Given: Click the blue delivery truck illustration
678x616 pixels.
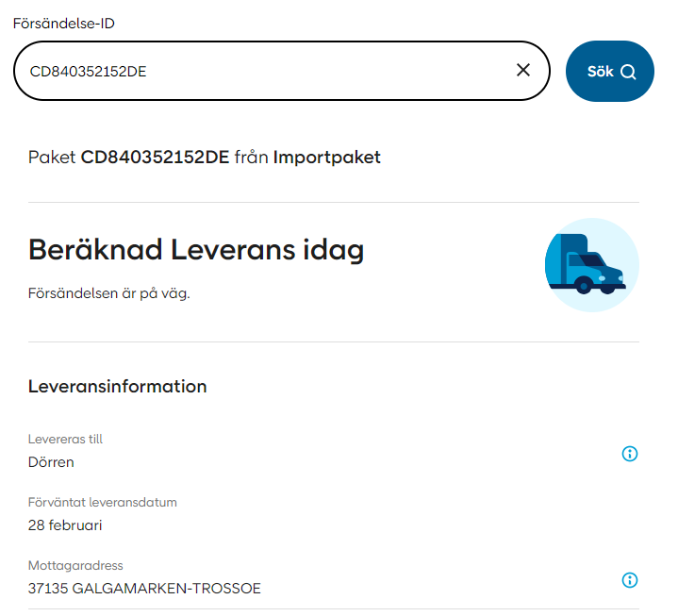Looking at the screenshot, I should [591, 265].
